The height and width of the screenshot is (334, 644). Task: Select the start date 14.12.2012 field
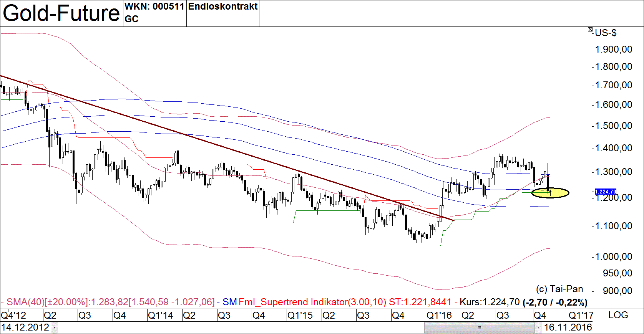coord(25,327)
